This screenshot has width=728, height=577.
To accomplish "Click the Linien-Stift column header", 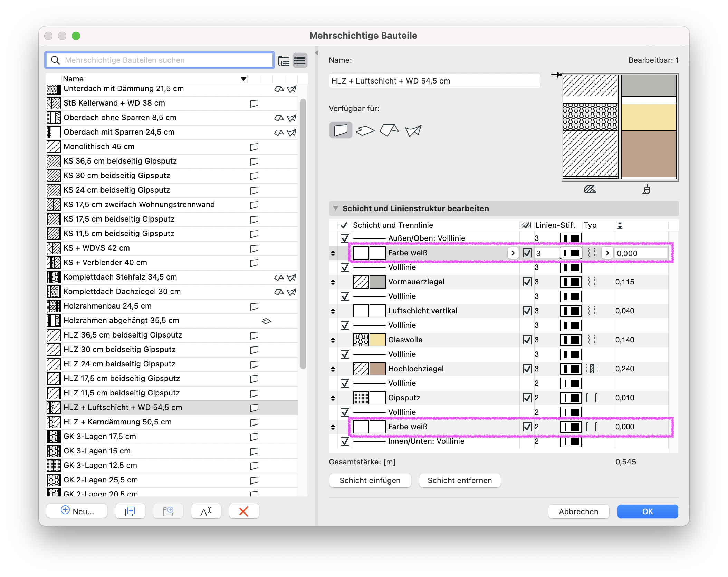I will 555,225.
